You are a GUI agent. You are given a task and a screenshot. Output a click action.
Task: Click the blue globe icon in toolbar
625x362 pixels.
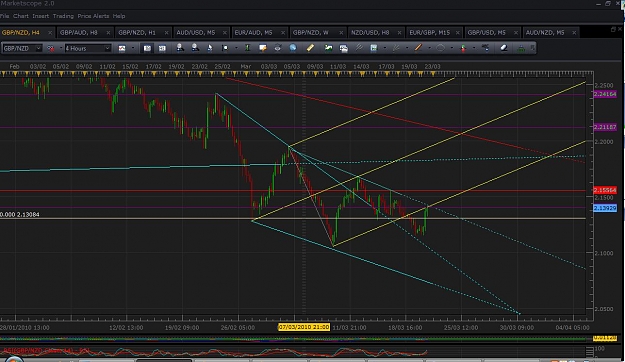(293, 48)
